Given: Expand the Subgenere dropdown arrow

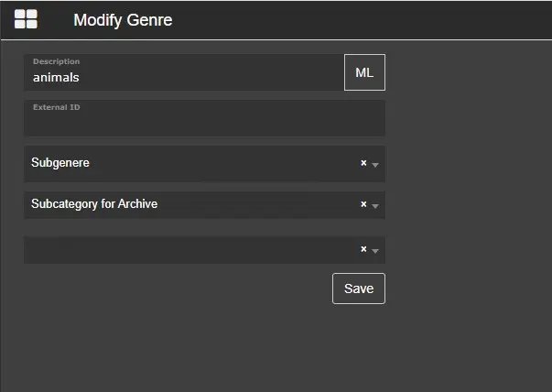Looking at the screenshot, I should (x=375, y=164).
